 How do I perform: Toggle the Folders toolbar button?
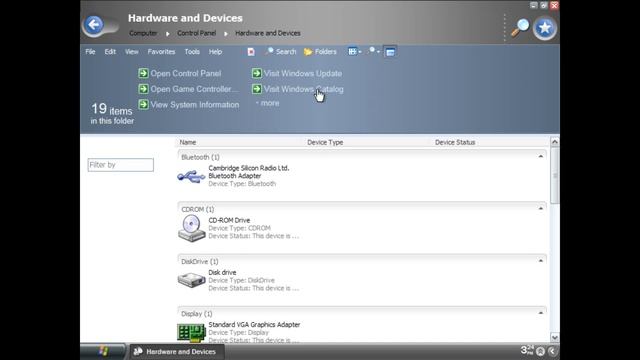320,52
